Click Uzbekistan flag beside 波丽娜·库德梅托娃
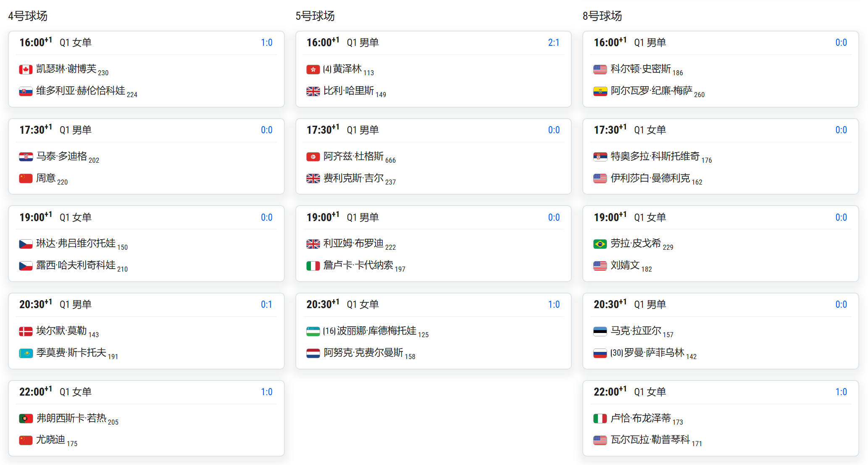 tap(313, 331)
